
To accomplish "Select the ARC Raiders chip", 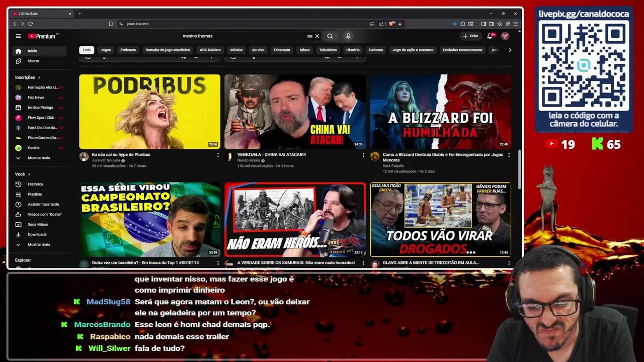I will 210,50.
